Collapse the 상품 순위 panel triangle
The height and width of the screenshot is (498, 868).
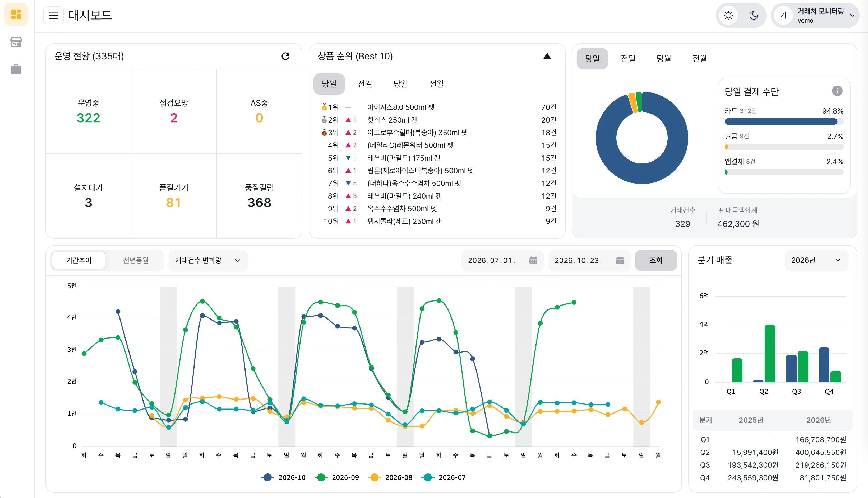[x=547, y=56]
